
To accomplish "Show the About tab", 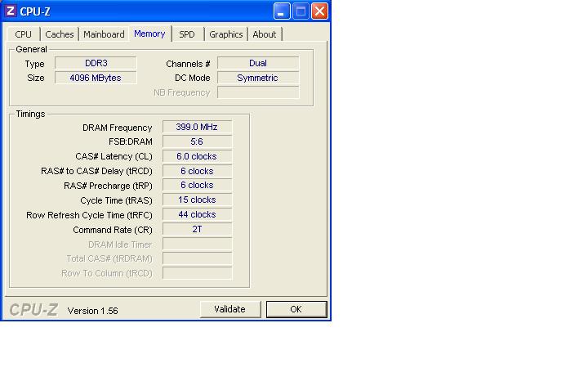I will coord(265,34).
